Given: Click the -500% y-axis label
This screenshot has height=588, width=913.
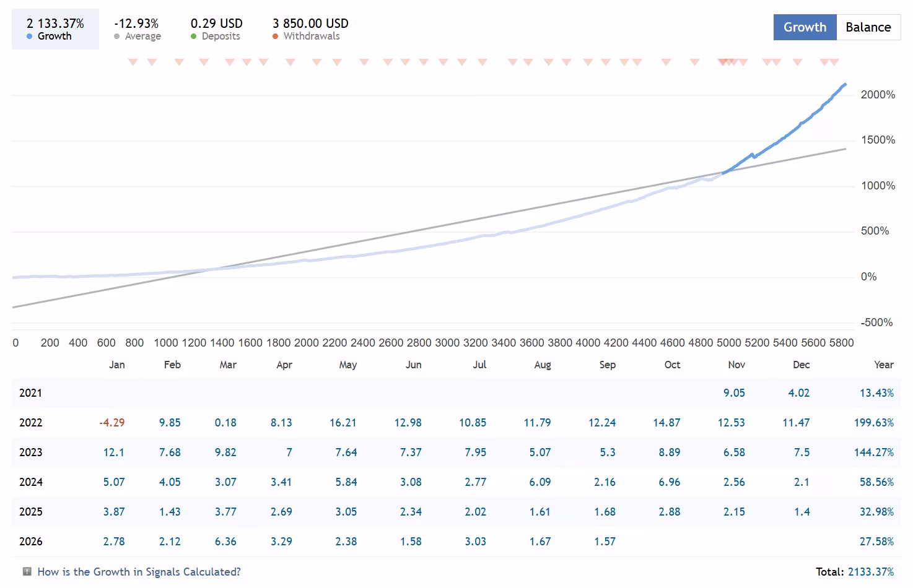Looking at the screenshot, I should coord(876,322).
